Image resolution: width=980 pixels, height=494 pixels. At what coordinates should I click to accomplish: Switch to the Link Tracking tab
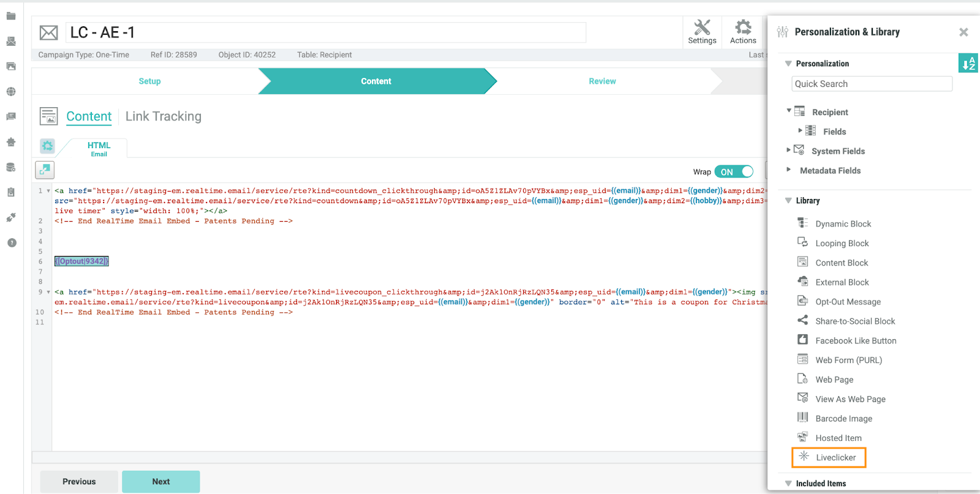point(163,116)
